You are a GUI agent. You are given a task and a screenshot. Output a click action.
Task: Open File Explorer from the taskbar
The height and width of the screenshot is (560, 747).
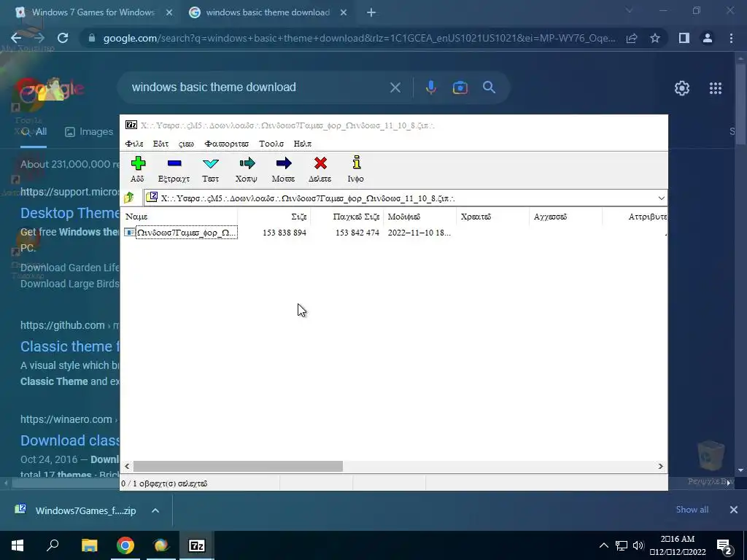tap(89, 545)
